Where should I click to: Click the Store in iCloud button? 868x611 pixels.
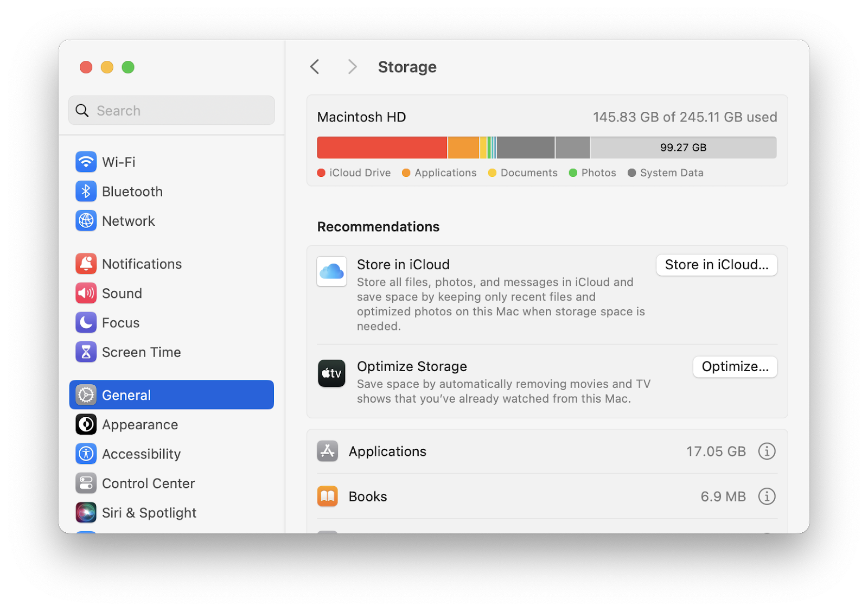coord(716,265)
